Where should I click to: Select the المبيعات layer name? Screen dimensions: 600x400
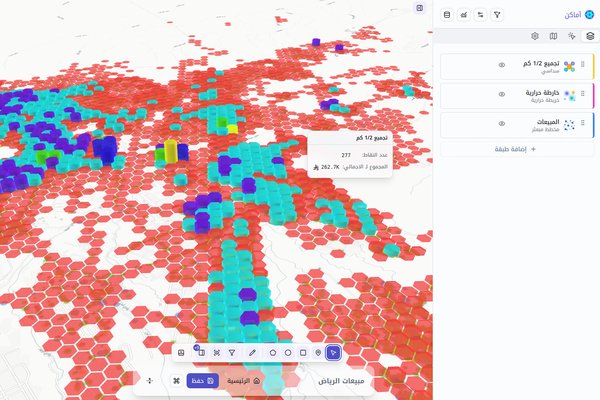pos(548,122)
